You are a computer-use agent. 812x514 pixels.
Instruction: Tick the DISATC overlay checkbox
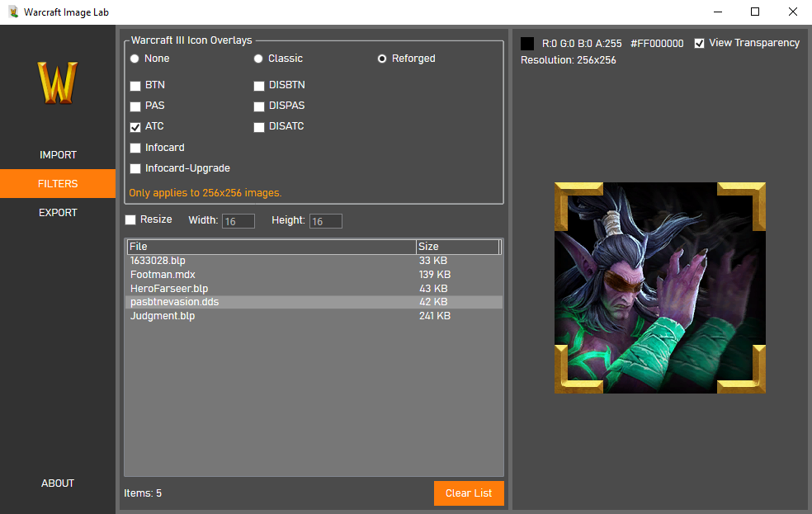[x=259, y=127]
